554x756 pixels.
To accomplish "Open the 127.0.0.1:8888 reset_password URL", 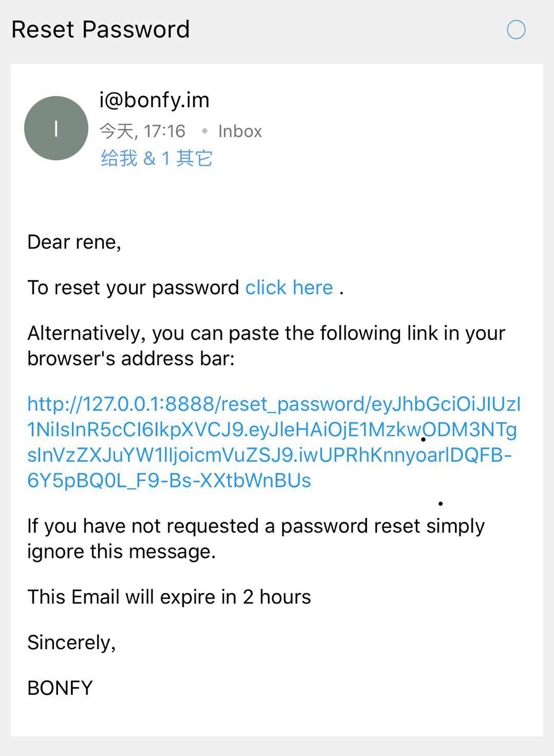I will point(273,442).
